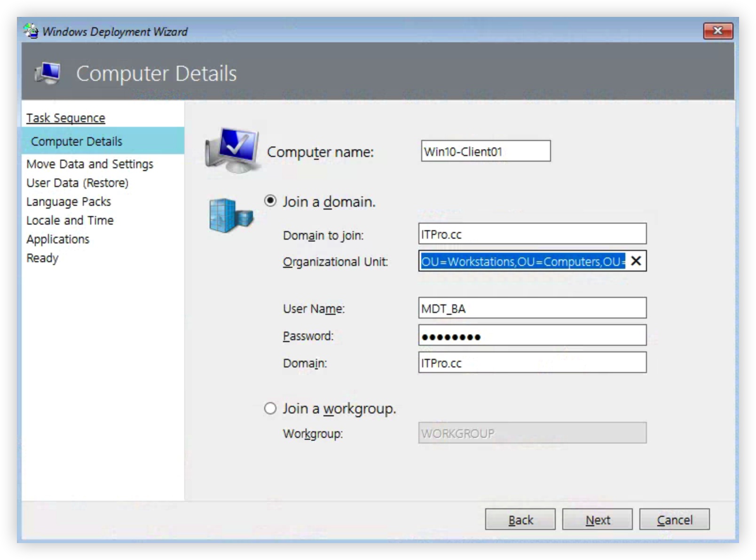Select the Join a domain radio button
The width and height of the screenshot is (756, 560).
pos(270,201)
